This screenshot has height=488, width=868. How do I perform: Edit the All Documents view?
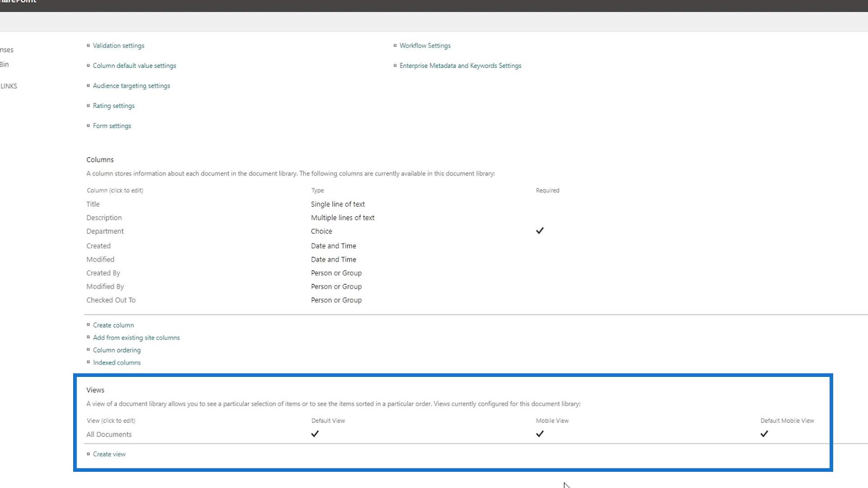[x=109, y=435]
